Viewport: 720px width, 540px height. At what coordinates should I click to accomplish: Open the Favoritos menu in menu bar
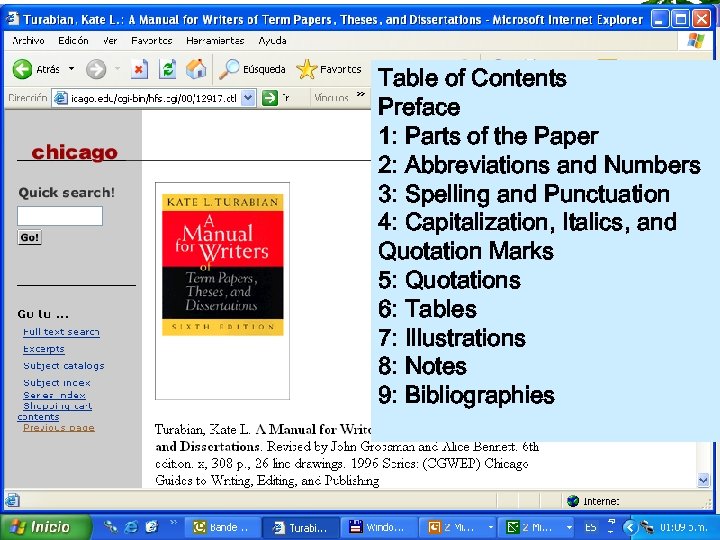coord(152,40)
